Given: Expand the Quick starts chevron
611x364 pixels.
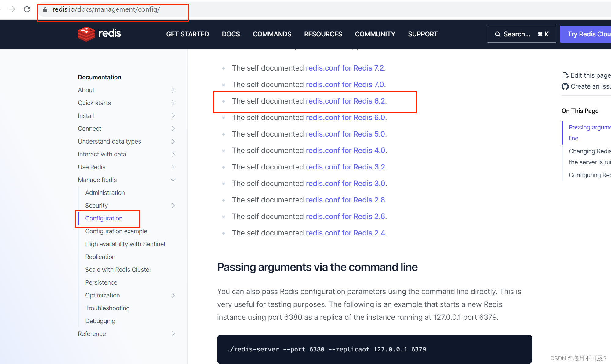Looking at the screenshot, I should click(173, 103).
